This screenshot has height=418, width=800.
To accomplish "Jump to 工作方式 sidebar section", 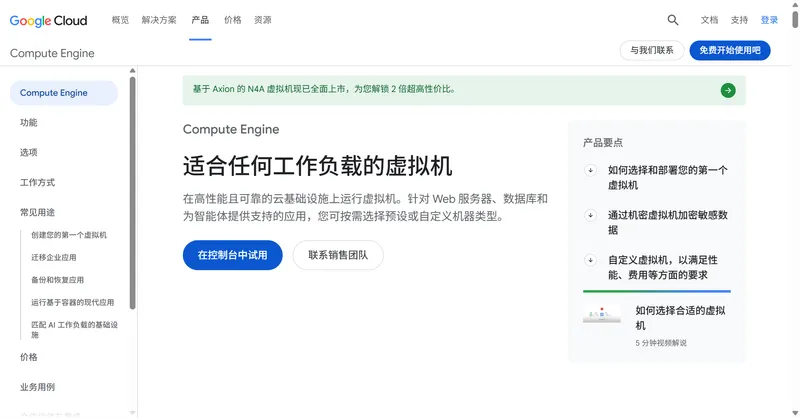I will click(37, 182).
